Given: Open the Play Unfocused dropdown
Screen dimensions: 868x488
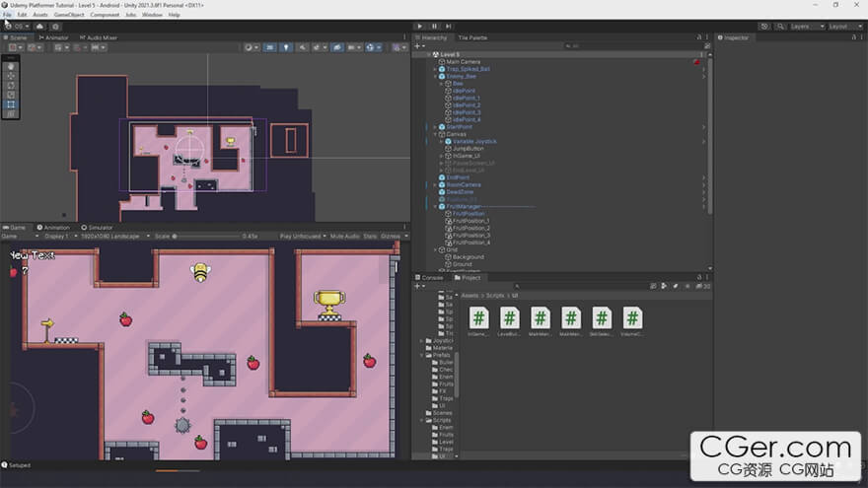Looking at the screenshot, I should click(302, 237).
